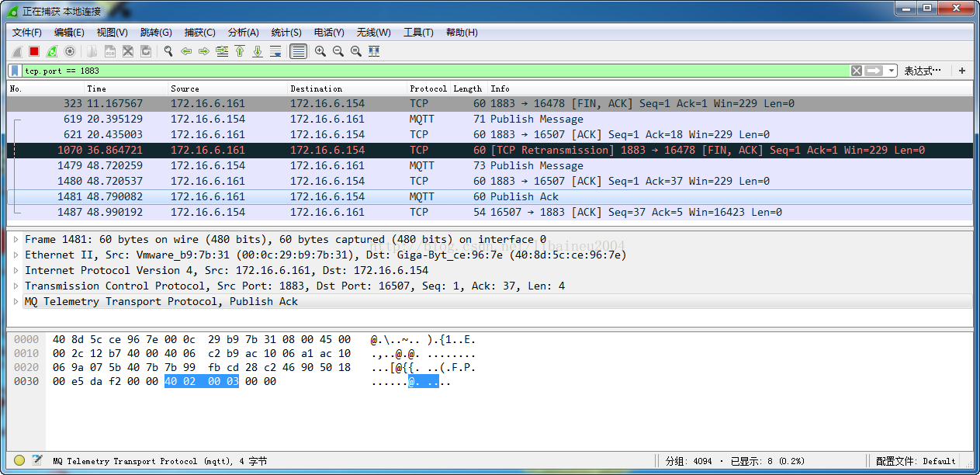Apply the display filter arrow

874,71
